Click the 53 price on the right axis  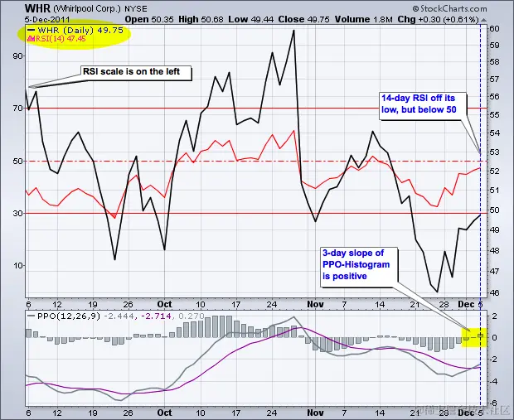click(x=494, y=152)
